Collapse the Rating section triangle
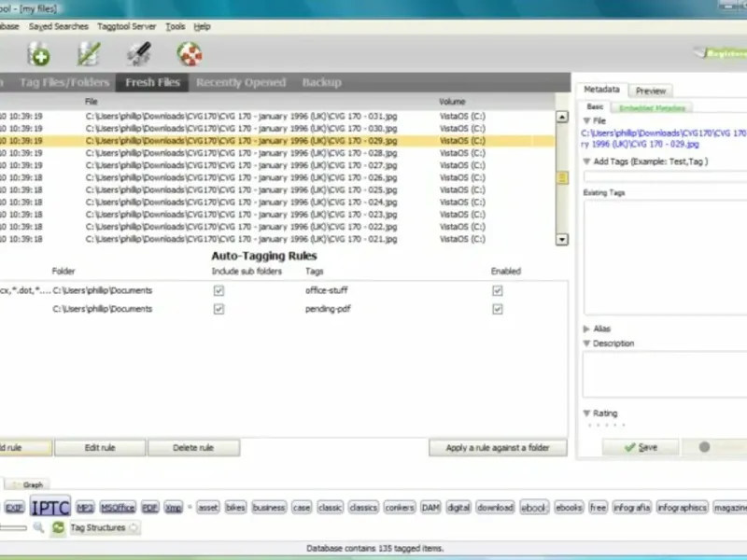The image size is (747, 560). point(587,413)
